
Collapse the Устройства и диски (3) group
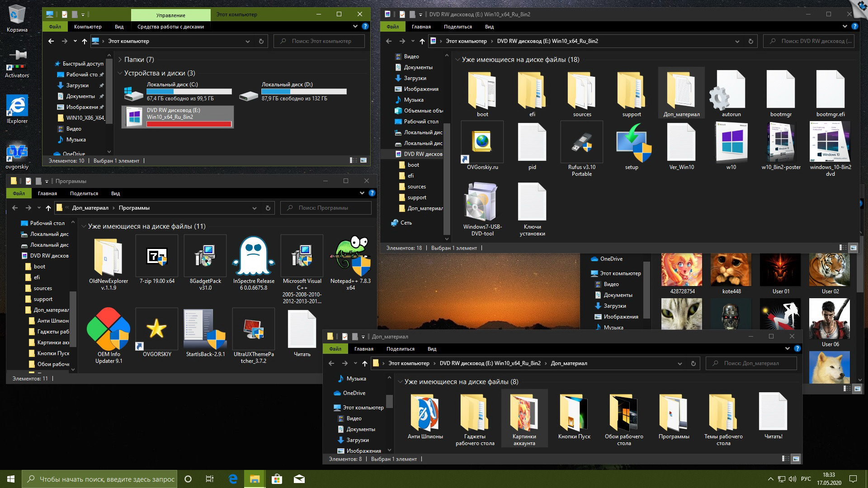(x=120, y=73)
